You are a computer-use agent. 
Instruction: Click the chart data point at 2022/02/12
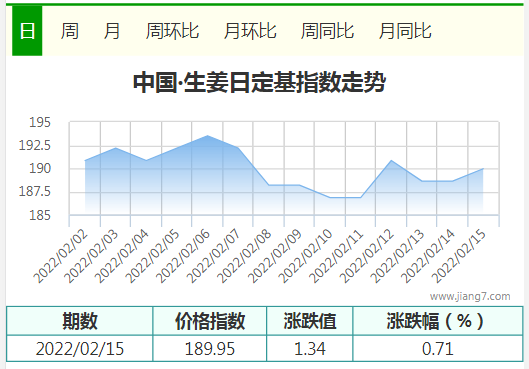click(391, 161)
